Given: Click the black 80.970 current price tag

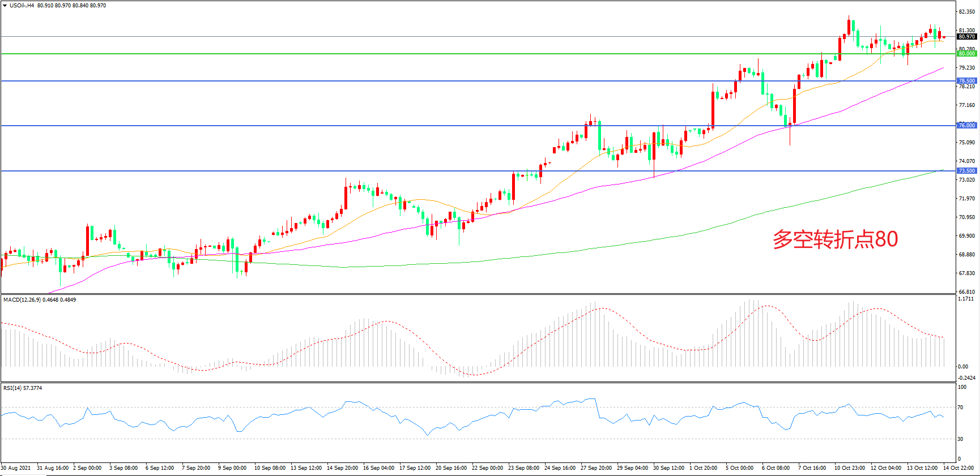Looking at the screenshot, I should [966, 37].
